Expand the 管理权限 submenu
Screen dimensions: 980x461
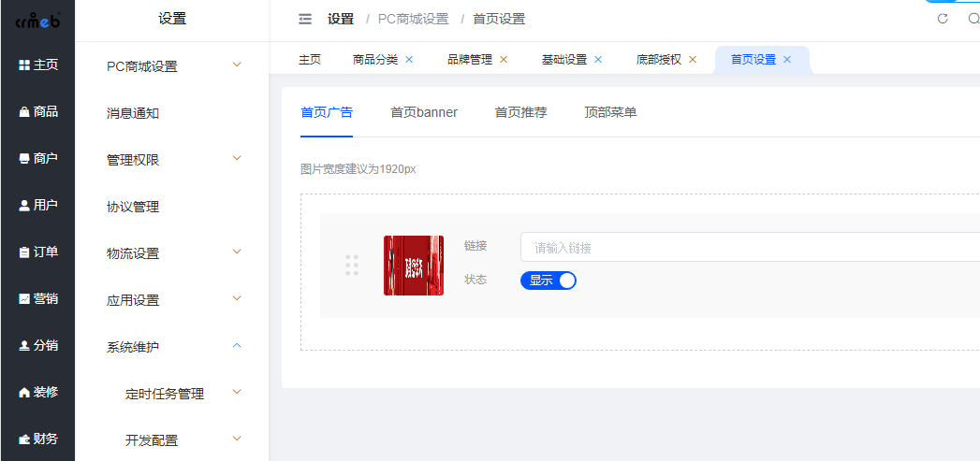coord(171,160)
